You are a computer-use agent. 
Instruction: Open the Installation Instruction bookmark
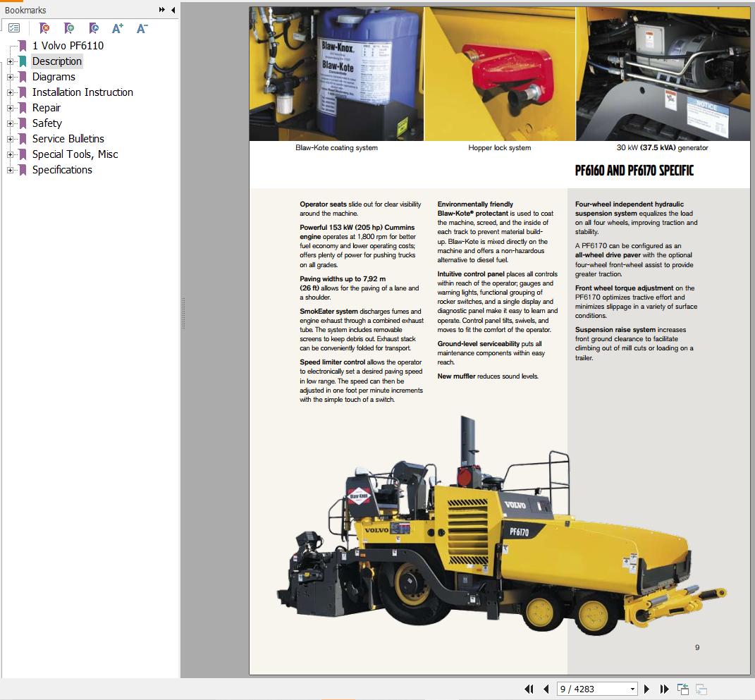coord(82,92)
